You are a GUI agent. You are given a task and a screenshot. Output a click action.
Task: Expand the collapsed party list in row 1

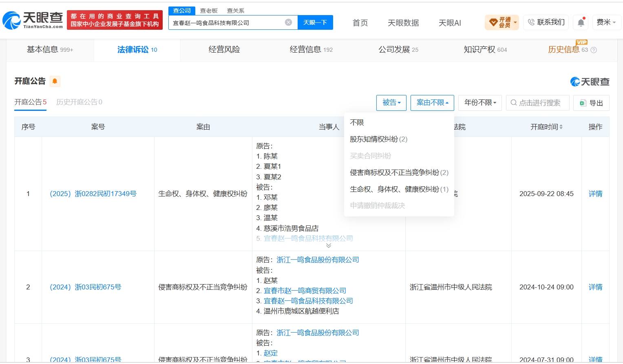tap(329, 245)
